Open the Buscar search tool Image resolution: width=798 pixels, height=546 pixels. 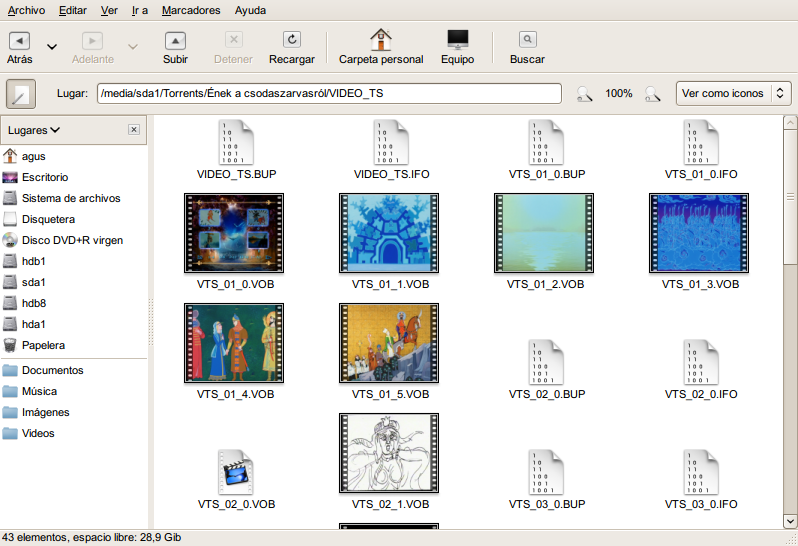527,41
